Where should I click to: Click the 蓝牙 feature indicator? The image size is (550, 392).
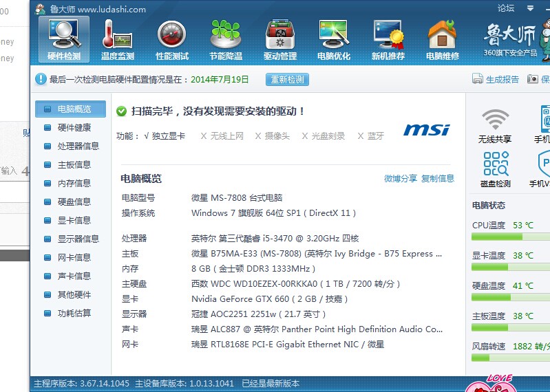pos(371,136)
